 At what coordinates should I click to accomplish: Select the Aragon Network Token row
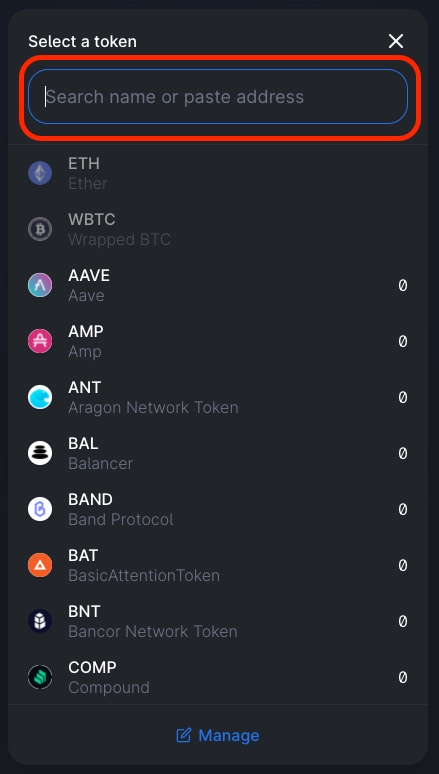[x=218, y=397]
